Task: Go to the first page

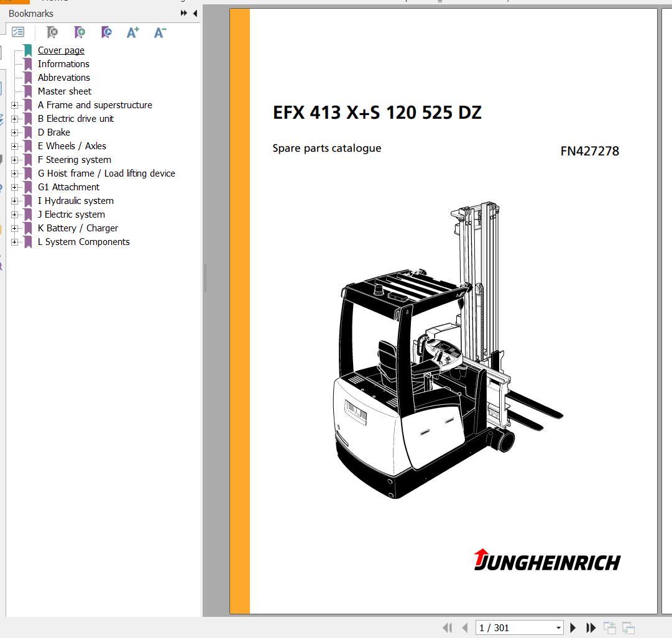Action: (x=447, y=627)
